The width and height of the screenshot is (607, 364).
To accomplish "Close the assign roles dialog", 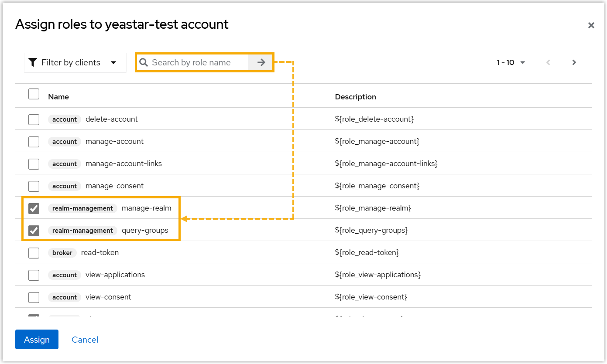I will pyautogui.click(x=591, y=25).
